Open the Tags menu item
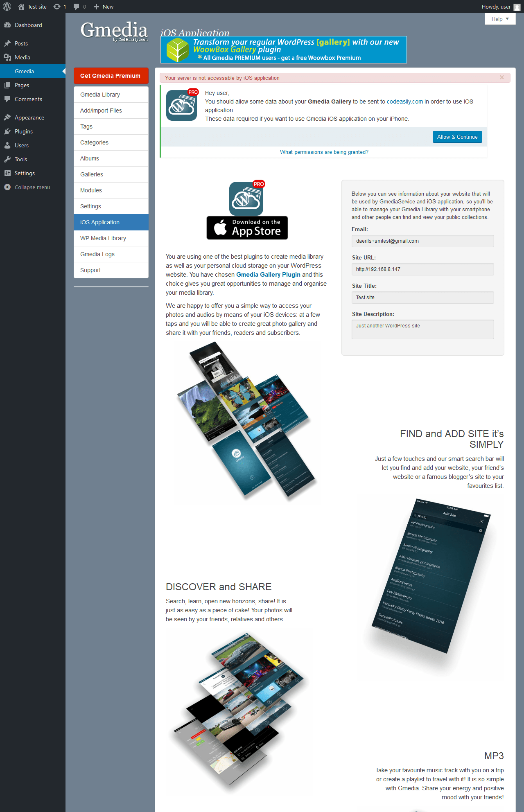The width and height of the screenshot is (524, 812). tap(111, 126)
